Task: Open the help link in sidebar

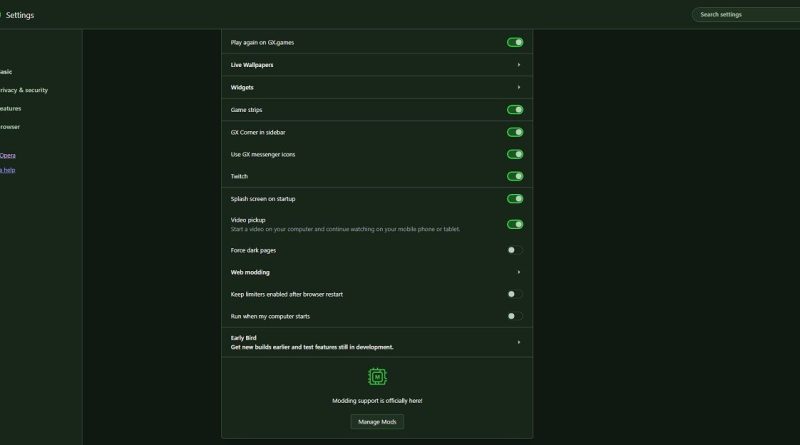Action: click(x=7, y=170)
